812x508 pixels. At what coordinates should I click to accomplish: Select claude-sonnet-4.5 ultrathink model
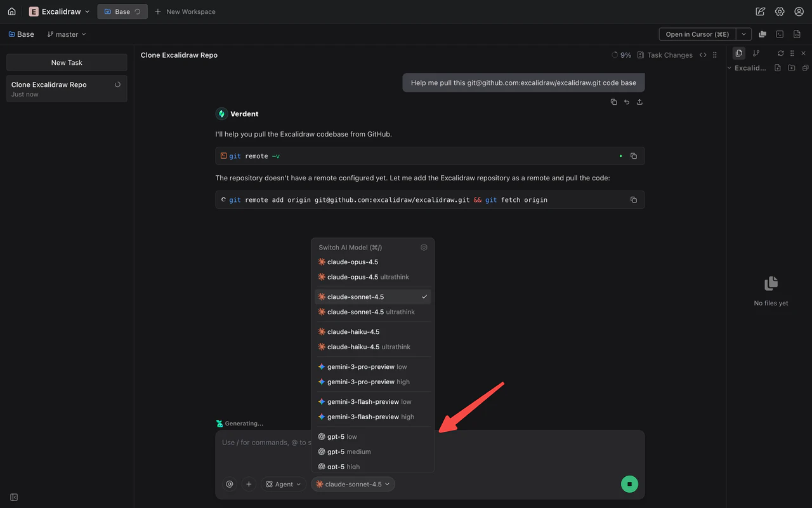373,312
